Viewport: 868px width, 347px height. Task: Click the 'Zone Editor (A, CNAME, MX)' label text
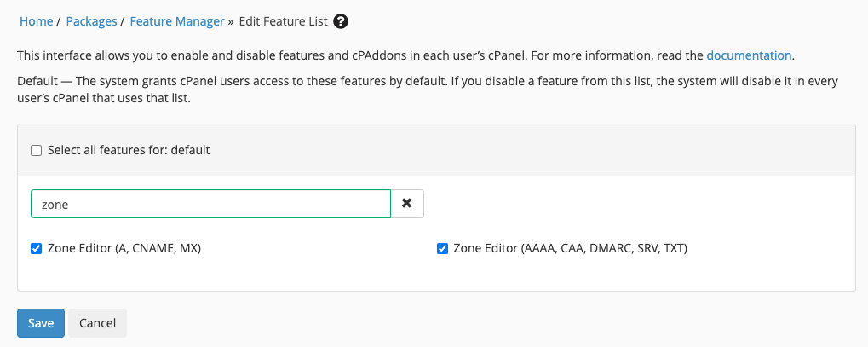pos(122,249)
